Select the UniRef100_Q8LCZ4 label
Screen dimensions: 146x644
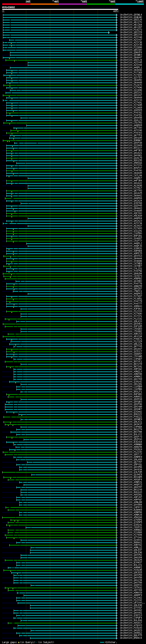(x=131, y=344)
